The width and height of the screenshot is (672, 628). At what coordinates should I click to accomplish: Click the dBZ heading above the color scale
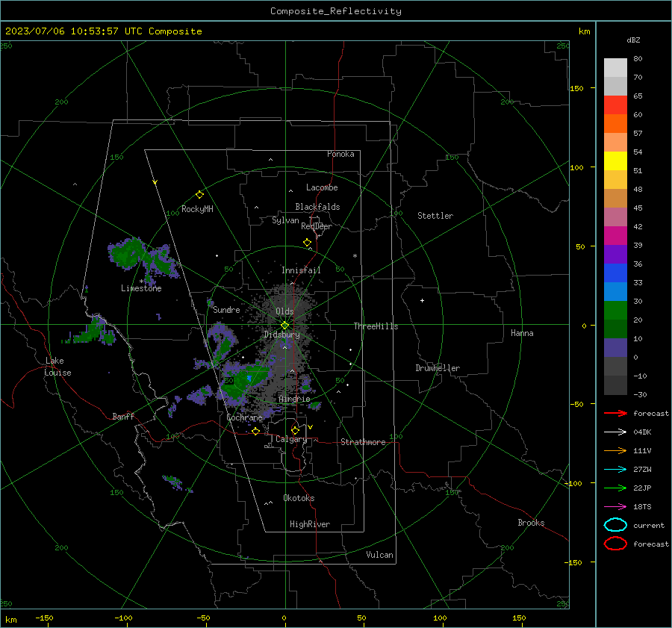pyautogui.click(x=633, y=40)
